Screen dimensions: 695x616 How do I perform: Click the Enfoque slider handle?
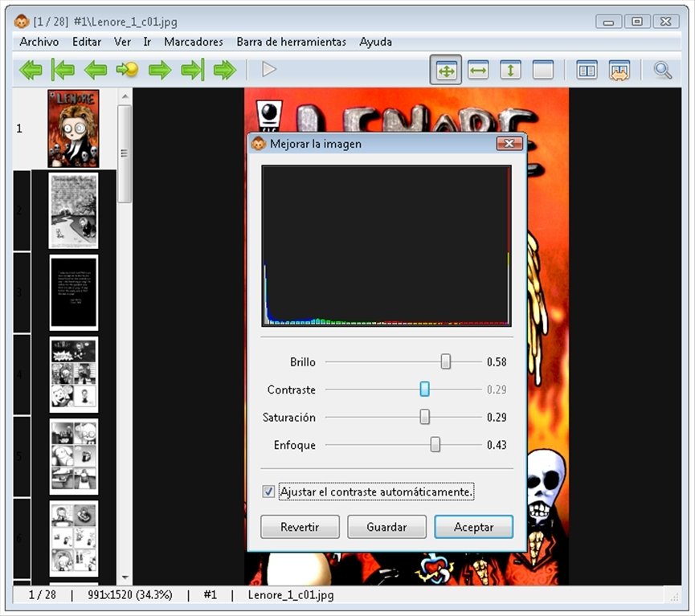coord(435,444)
